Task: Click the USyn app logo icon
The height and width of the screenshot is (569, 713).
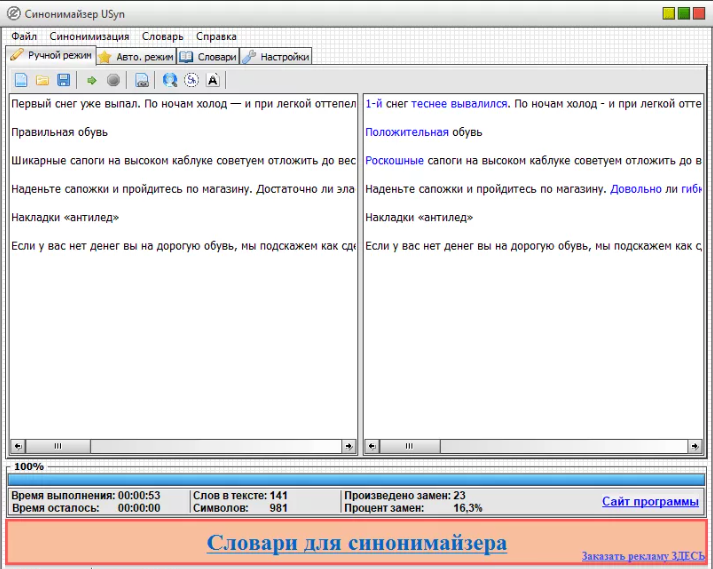Action: click(x=14, y=14)
